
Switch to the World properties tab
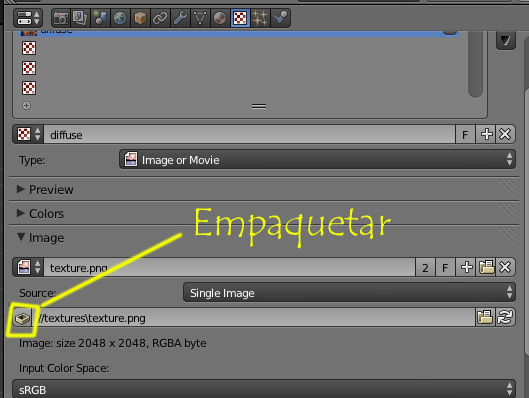pyautogui.click(x=120, y=18)
